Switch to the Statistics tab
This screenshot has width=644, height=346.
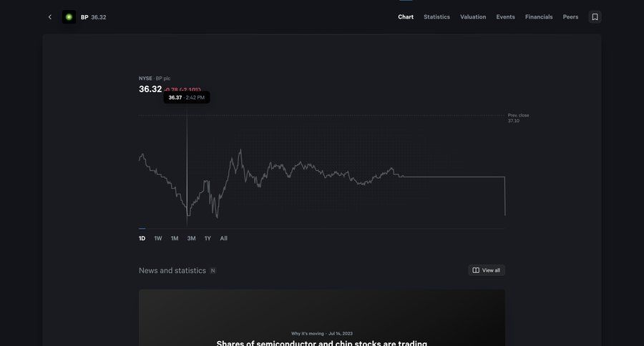436,17
